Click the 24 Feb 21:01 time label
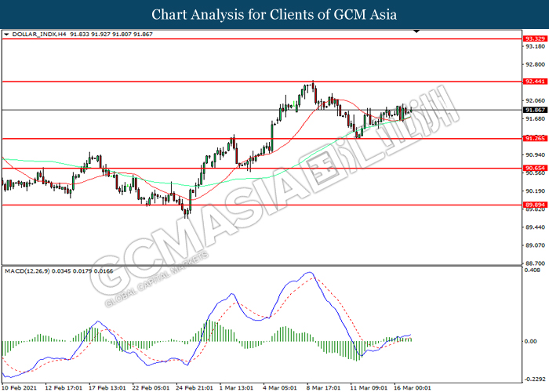 click(x=195, y=388)
